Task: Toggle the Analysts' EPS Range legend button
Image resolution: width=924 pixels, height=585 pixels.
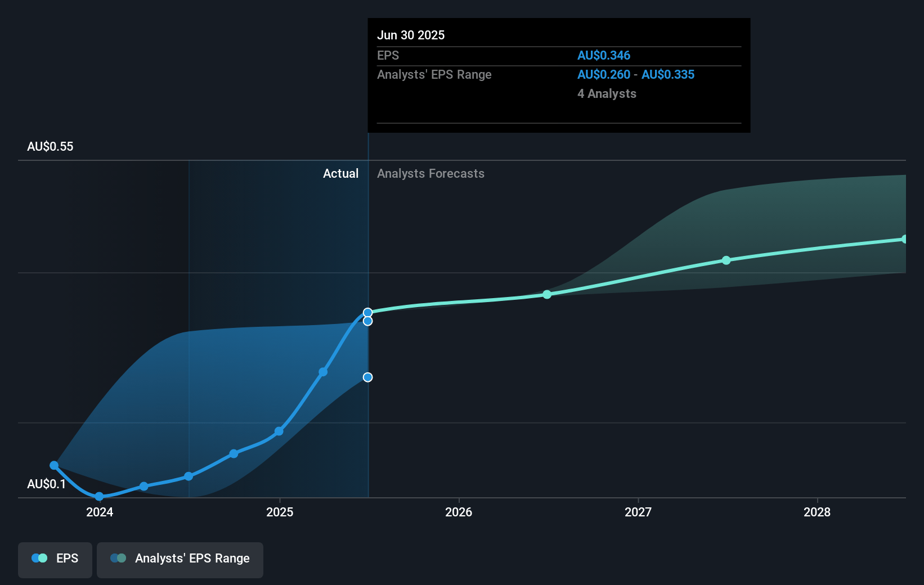Action: tap(180, 559)
